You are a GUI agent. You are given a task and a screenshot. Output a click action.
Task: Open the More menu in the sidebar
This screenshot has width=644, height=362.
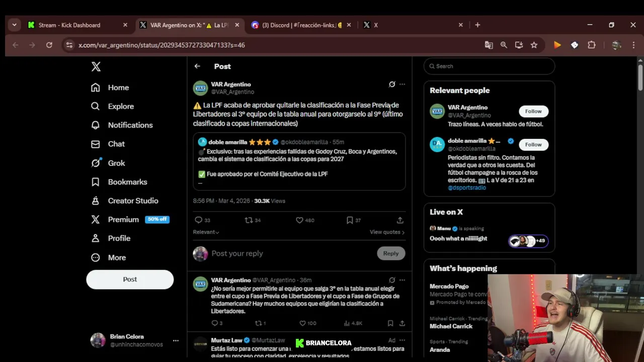click(108, 257)
